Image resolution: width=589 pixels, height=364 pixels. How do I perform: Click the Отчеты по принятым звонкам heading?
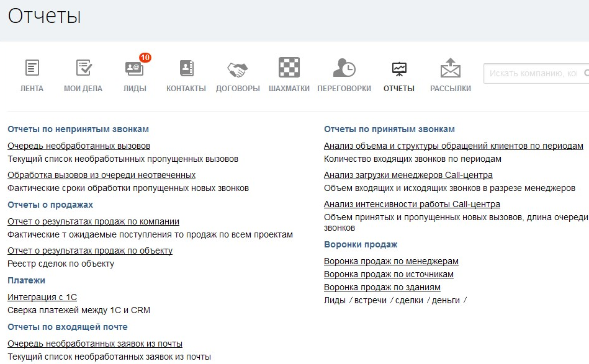coord(390,130)
